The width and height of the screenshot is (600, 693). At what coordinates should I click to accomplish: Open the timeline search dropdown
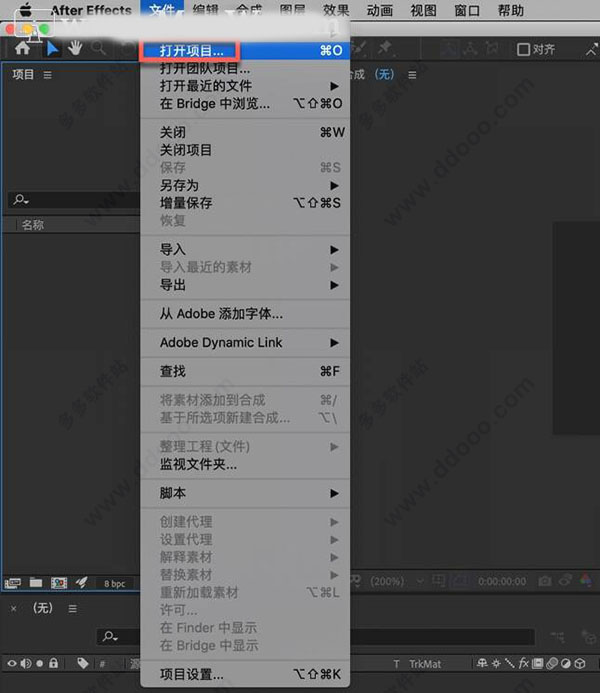point(110,636)
